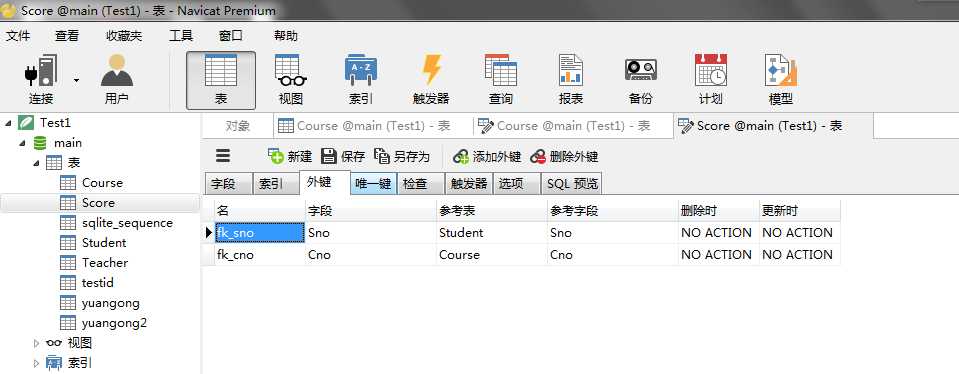This screenshot has width=959, height=374.
Task: Click the 新建 new button
Action: (290, 156)
